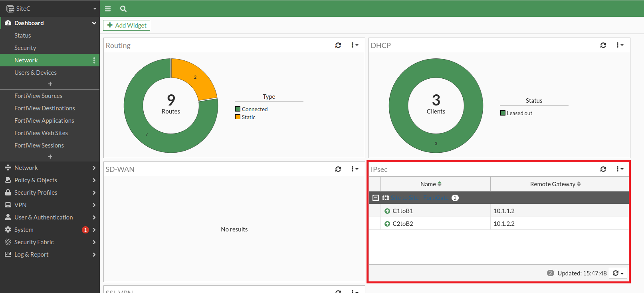
Task: Open the DHCP widget options menu
Action: coord(620,45)
